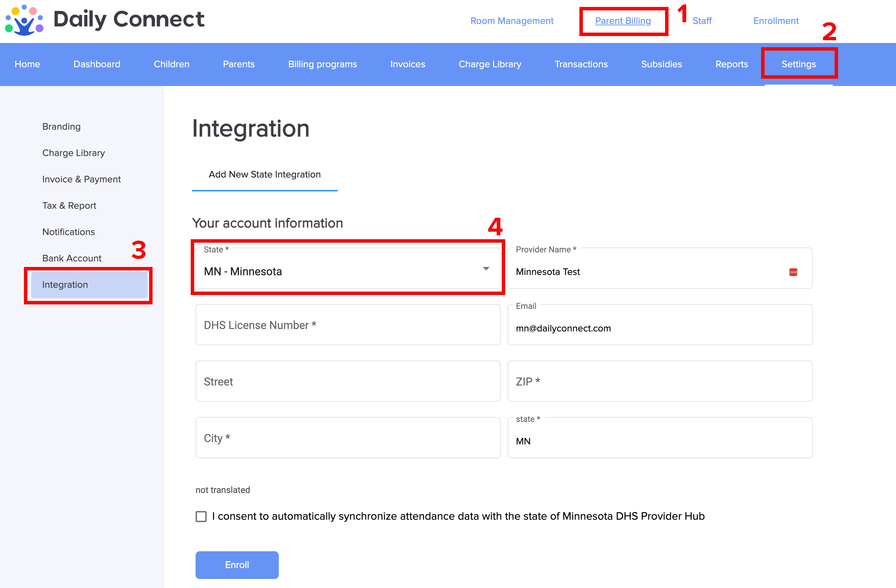Open Bank Account settings
Viewport: 896px width, 588px height.
click(x=71, y=258)
